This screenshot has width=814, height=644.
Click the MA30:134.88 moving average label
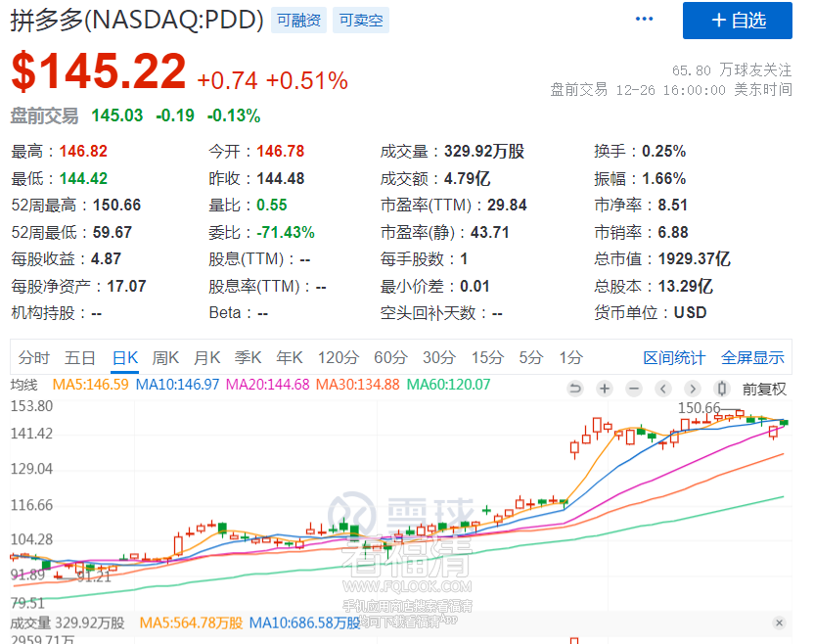(358, 385)
